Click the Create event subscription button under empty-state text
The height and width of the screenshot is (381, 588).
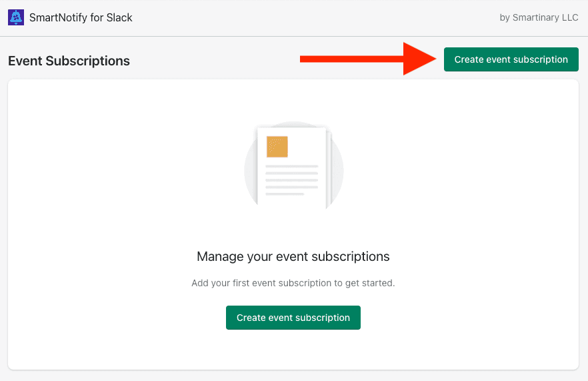293,318
